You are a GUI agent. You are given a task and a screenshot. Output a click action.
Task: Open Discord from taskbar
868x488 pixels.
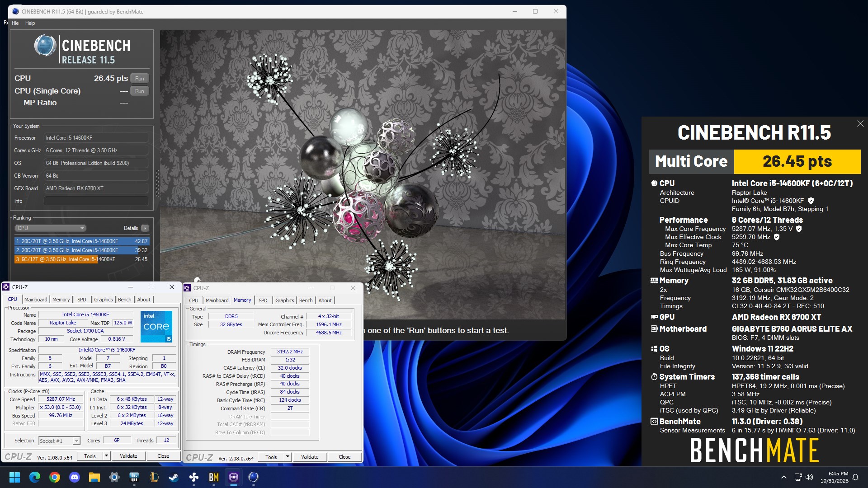(x=75, y=477)
